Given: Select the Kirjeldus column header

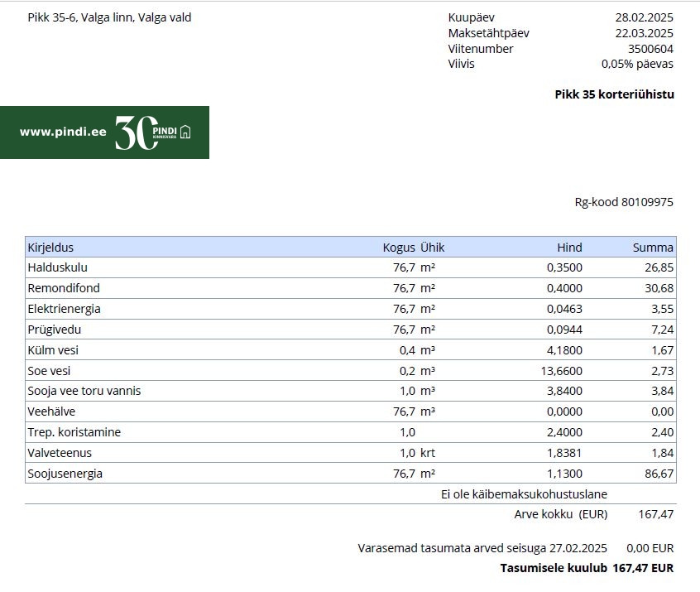Looking at the screenshot, I should (50, 248).
